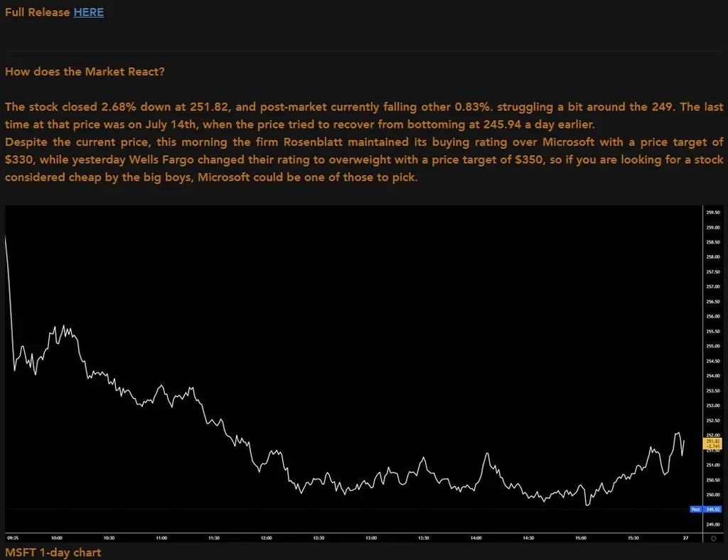Click the 15:30 time axis label
728x560 pixels.
pos(633,538)
